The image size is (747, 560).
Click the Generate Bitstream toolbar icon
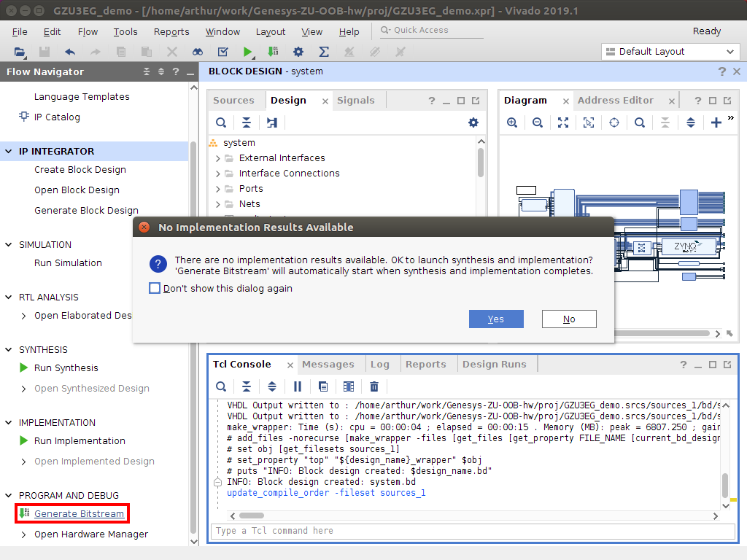click(273, 52)
